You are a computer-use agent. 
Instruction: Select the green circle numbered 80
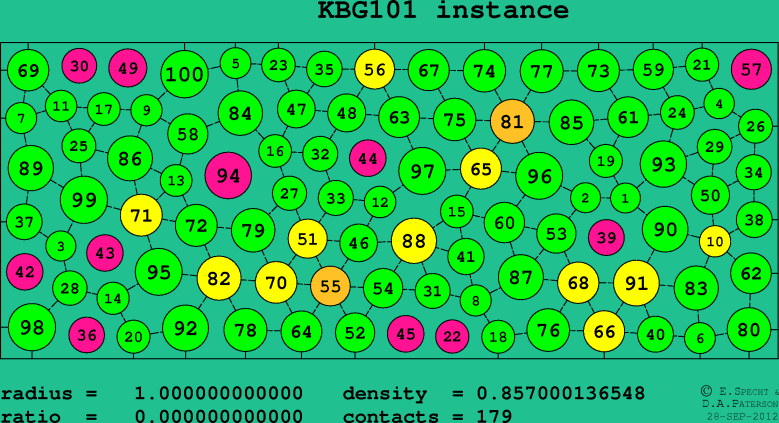[x=749, y=330]
